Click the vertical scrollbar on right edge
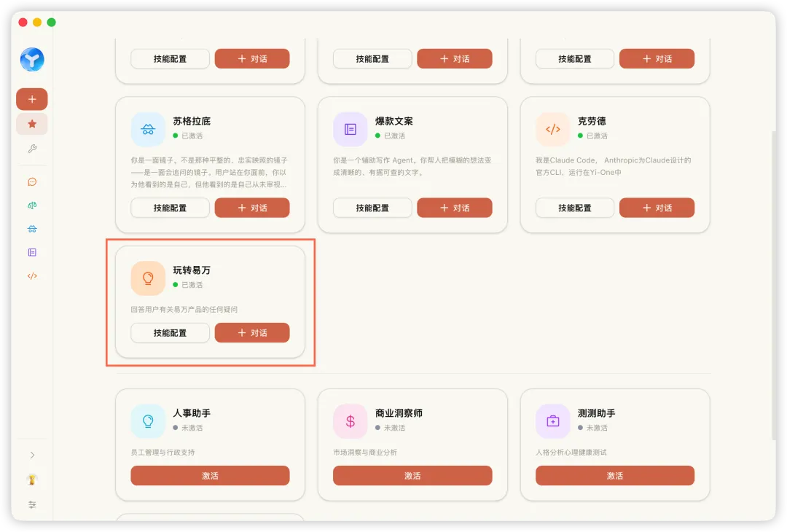 pyautogui.click(x=773, y=285)
